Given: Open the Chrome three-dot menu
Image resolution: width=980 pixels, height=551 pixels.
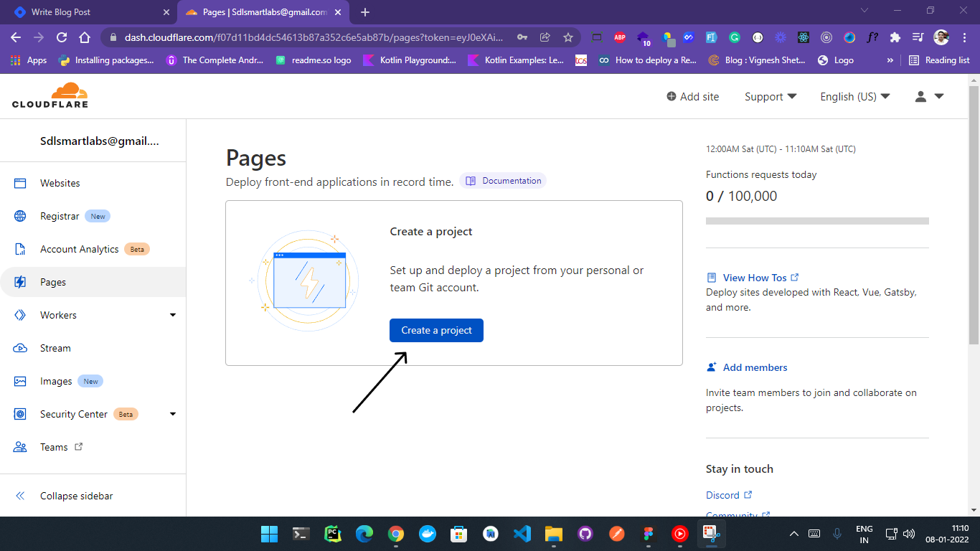Looking at the screenshot, I should (x=964, y=37).
